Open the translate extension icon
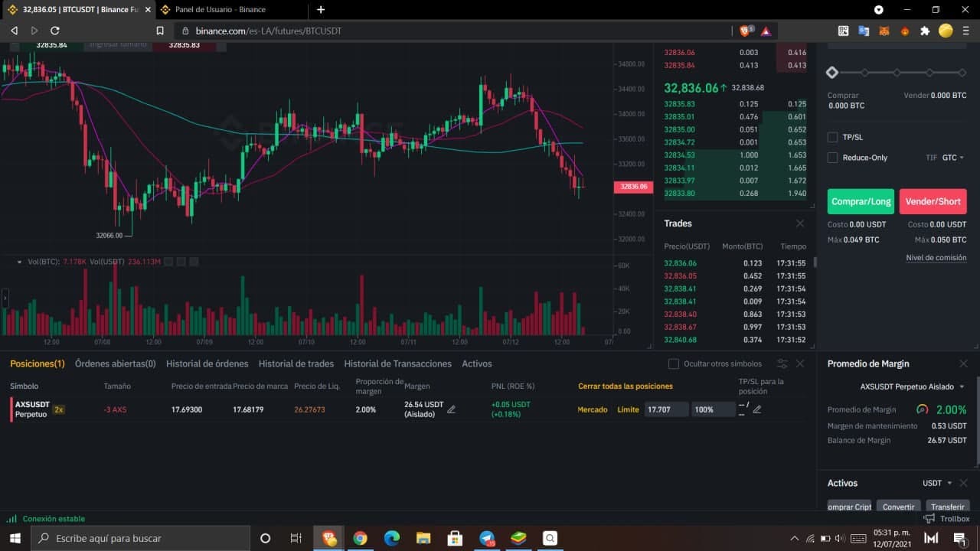Image resolution: width=980 pixels, height=551 pixels. 864,31
